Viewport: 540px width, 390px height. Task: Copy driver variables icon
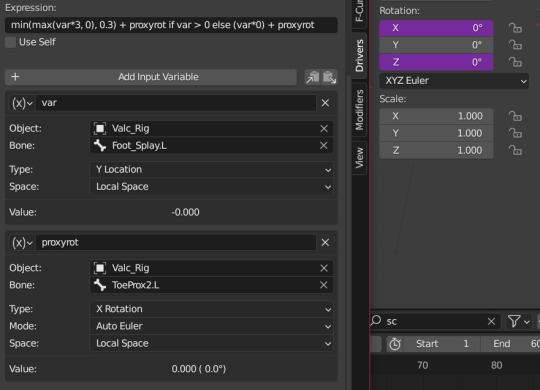click(x=312, y=77)
